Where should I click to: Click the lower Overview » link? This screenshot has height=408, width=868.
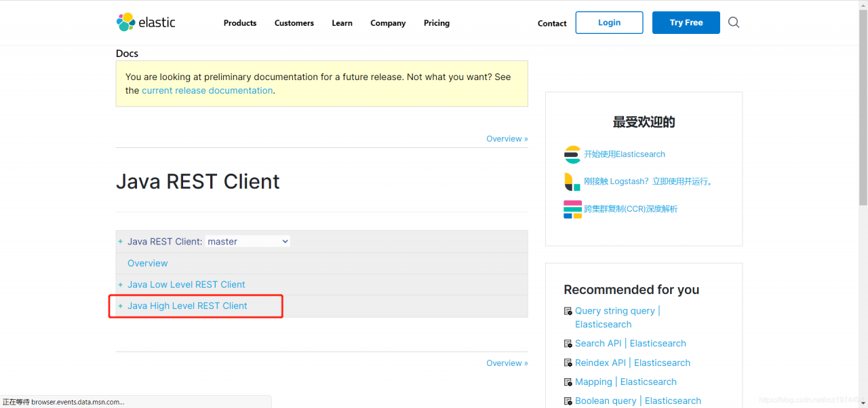click(x=507, y=363)
